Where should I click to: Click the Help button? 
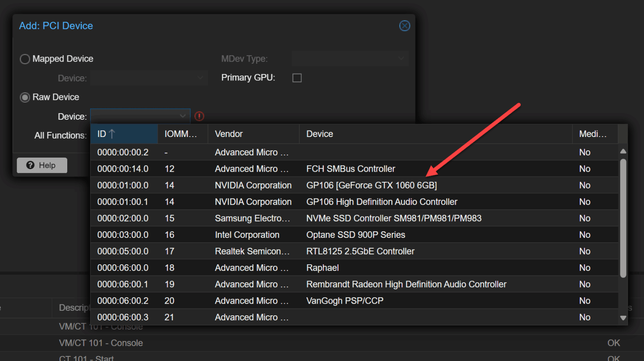tap(42, 165)
